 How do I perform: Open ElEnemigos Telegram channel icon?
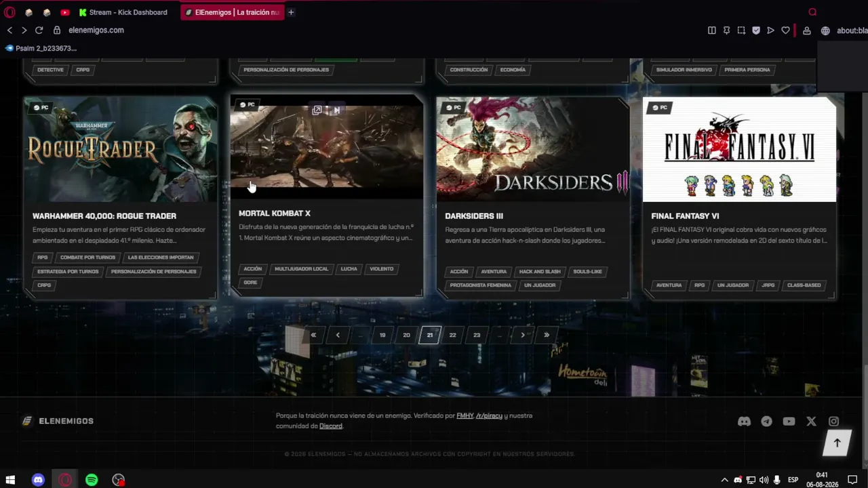tap(766, 422)
